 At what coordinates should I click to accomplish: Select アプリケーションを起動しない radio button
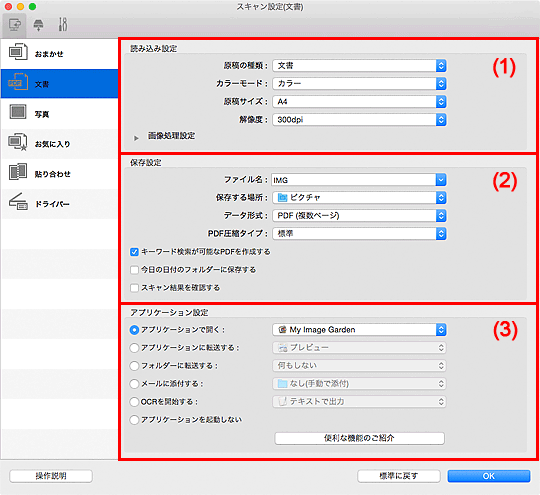[134, 420]
